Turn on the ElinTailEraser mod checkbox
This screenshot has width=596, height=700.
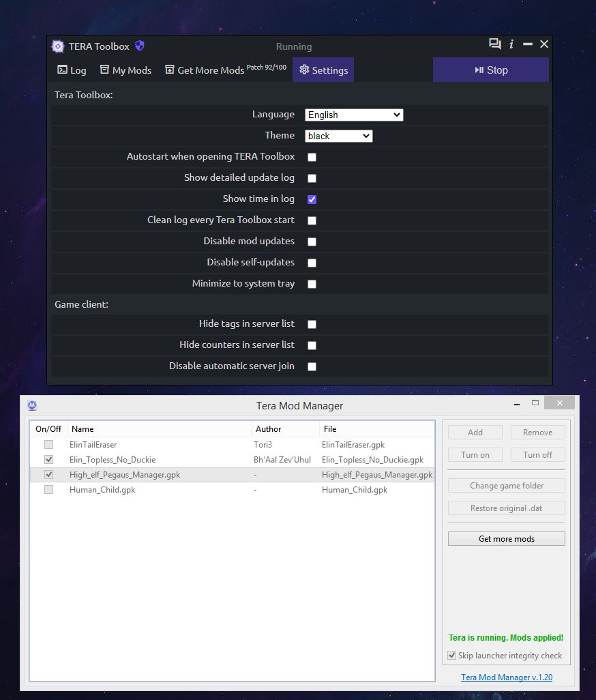click(x=48, y=445)
